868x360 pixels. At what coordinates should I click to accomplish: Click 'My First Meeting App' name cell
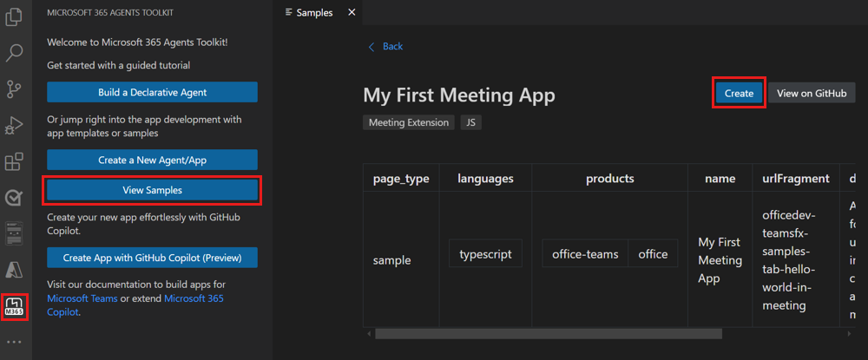point(720,260)
